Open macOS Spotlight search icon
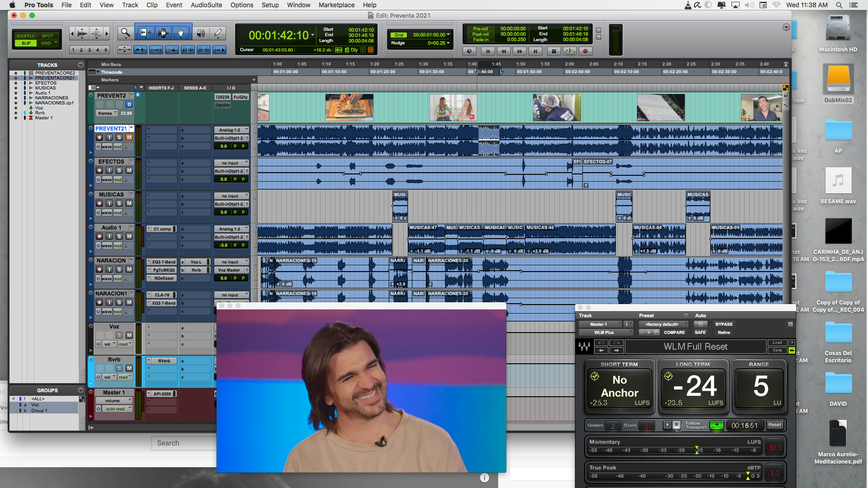Screen dimensions: 868x488 tap(839, 5)
